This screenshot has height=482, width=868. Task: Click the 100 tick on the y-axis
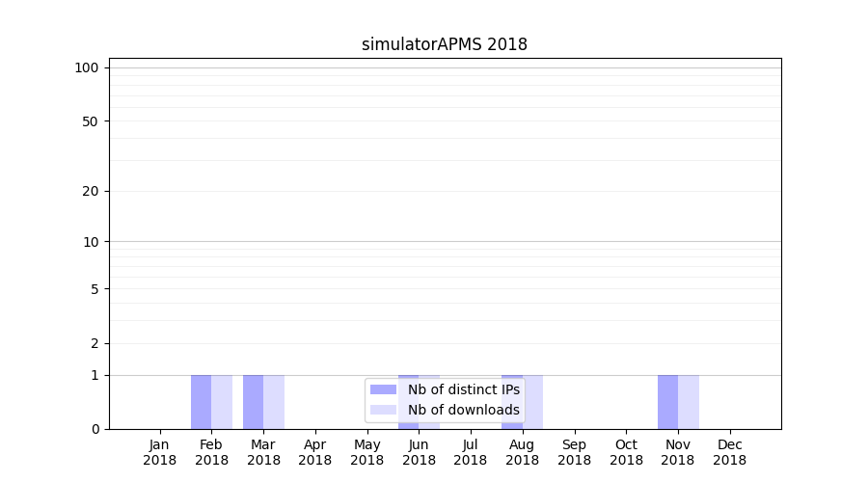coord(87,67)
